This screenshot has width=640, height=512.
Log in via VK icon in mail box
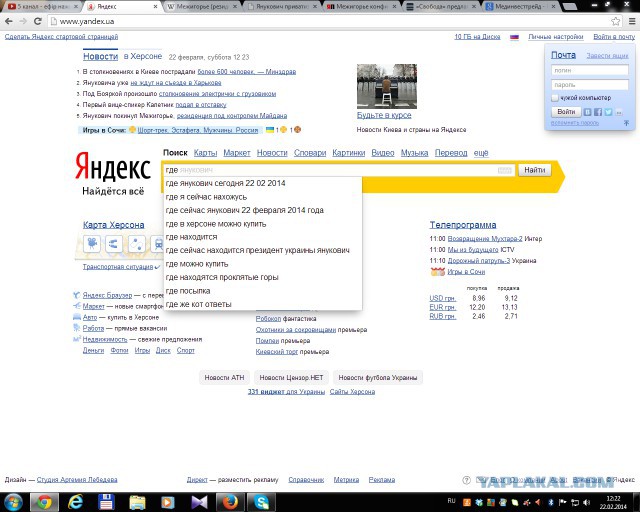coord(587,112)
